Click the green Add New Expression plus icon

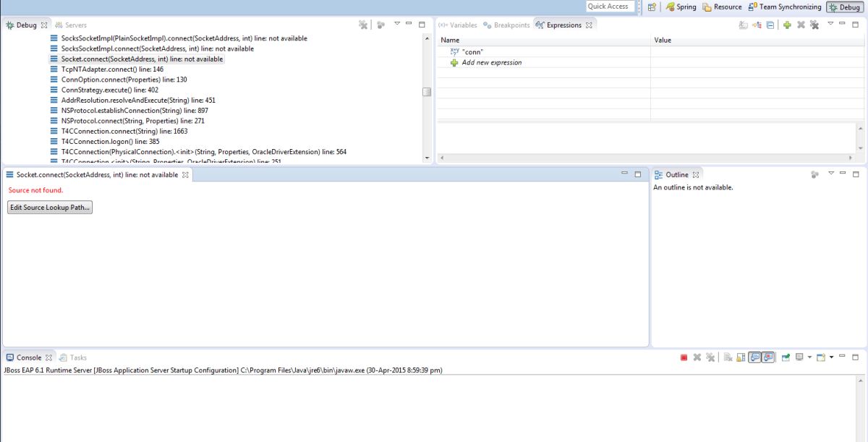point(787,25)
